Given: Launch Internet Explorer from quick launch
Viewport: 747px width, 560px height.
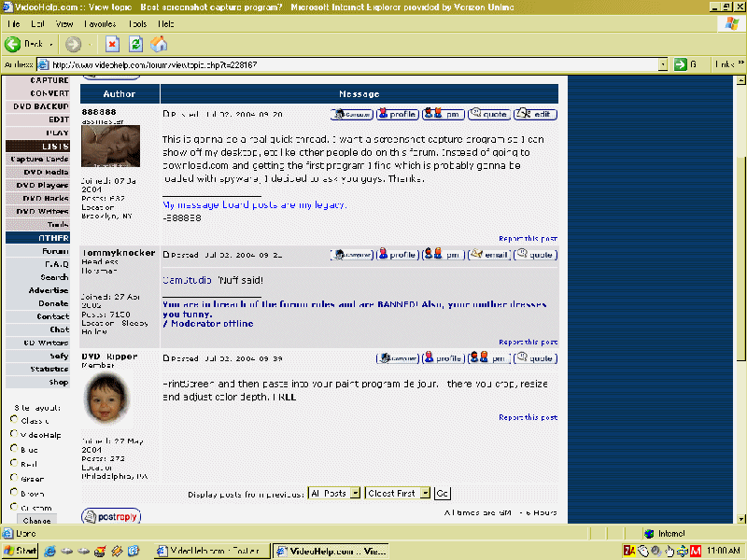Looking at the screenshot, I should (49, 551).
